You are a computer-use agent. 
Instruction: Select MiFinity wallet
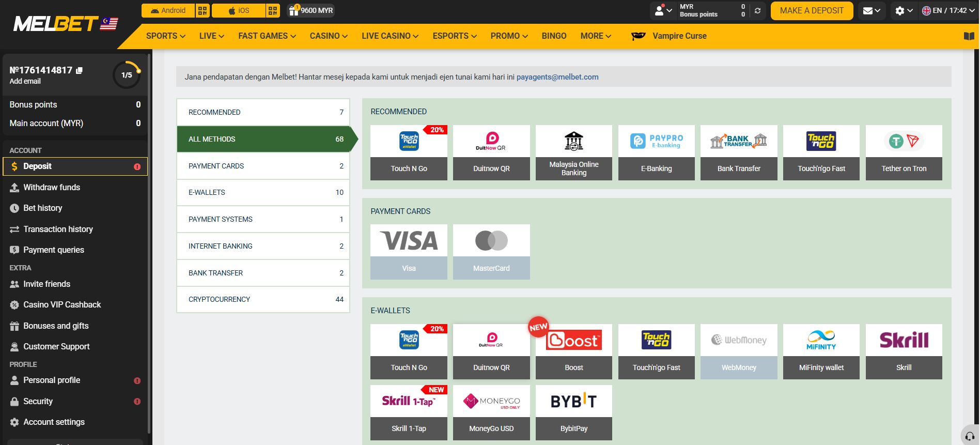coord(821,351)
